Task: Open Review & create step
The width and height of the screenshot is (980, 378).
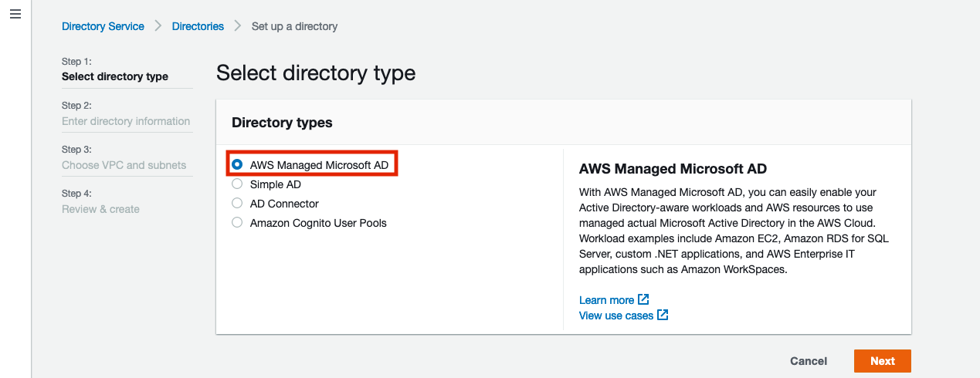Action: (100, 209)
